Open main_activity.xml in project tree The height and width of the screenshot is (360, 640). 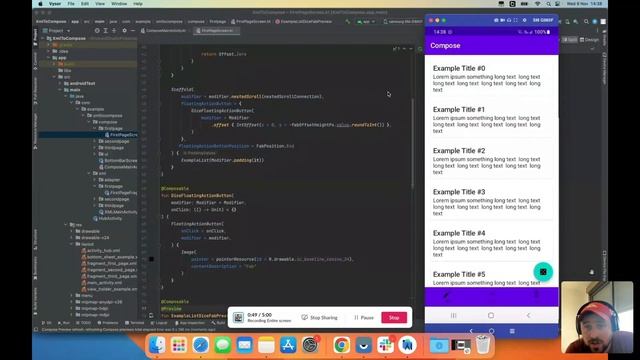(102, 282)
